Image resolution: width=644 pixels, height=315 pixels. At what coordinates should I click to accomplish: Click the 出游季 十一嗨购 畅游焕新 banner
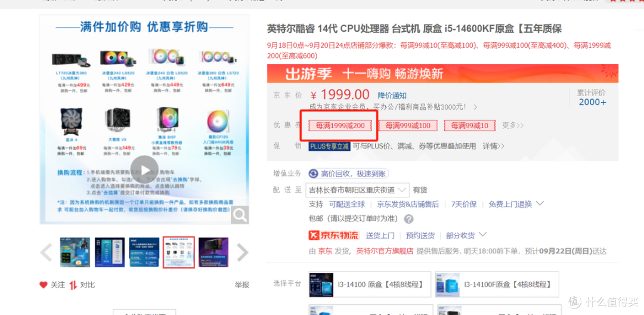click(442, 73)
